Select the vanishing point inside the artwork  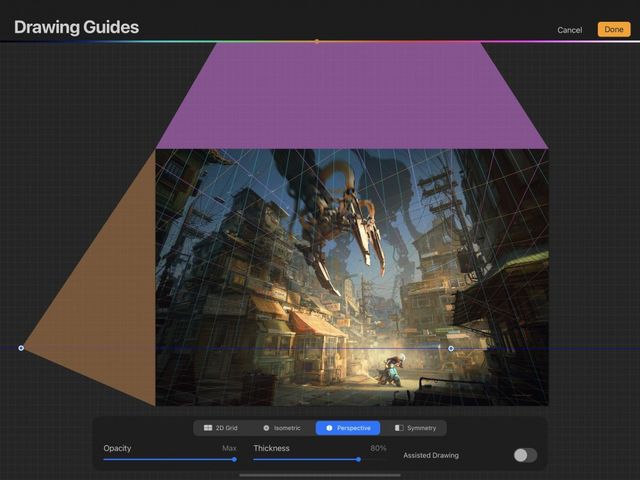(451, 348)
